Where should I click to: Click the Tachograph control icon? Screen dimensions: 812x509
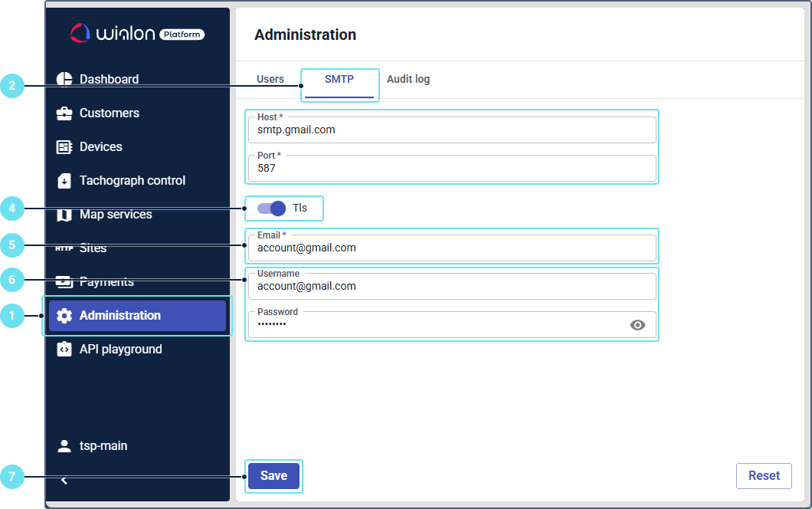64,181
